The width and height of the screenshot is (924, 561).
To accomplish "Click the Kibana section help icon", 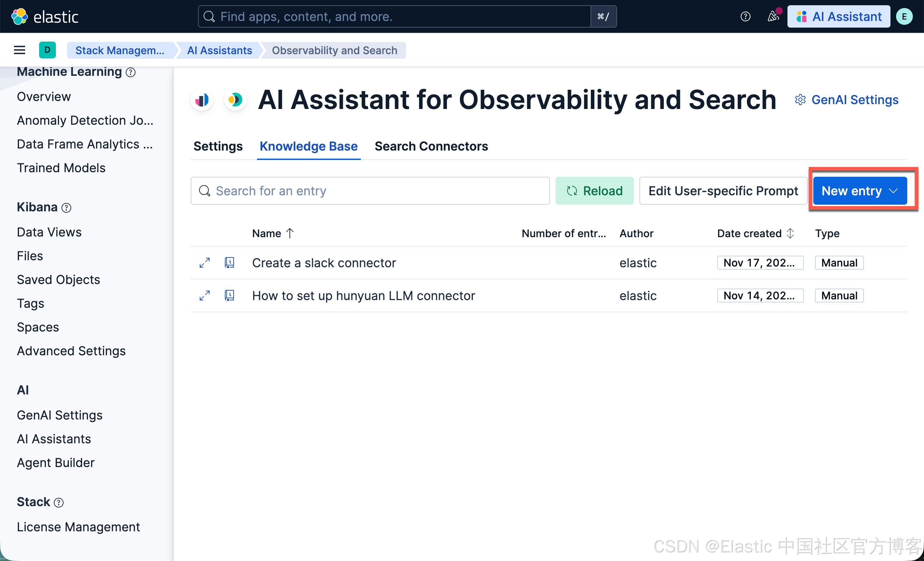I will tap(66, 208).
